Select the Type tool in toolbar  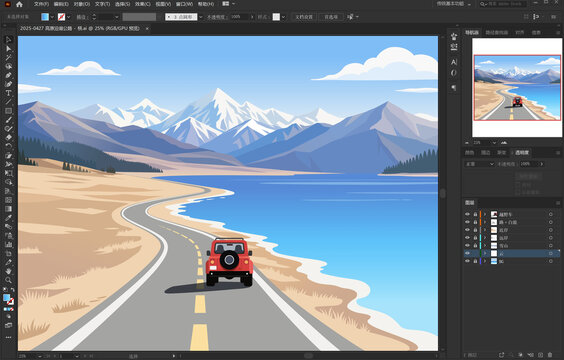[x=8, y=93]
